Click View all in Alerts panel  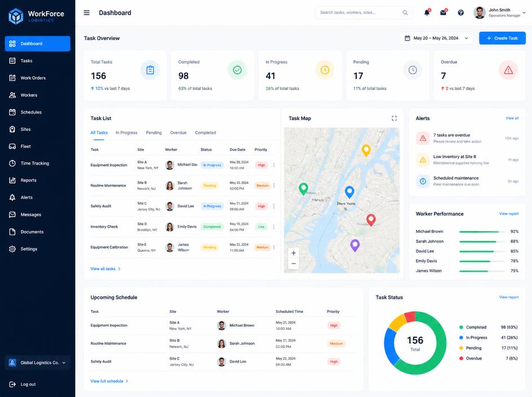[512, 118]
